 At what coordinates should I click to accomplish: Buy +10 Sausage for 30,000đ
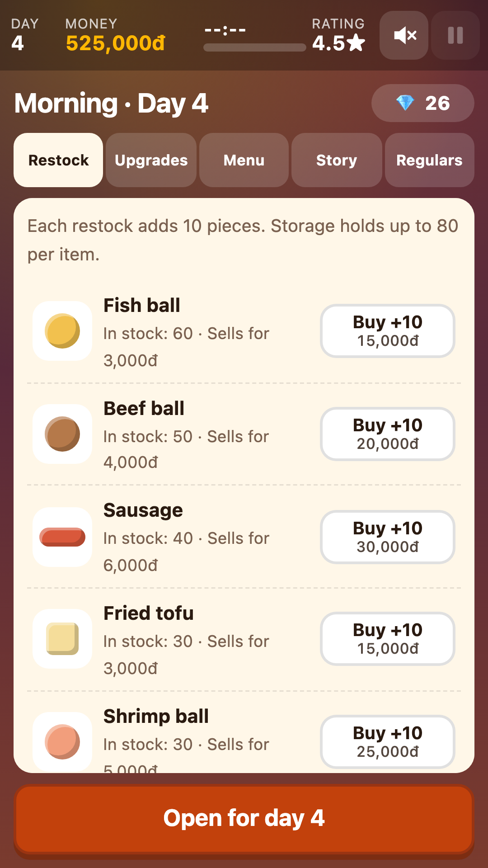pos(388,537)
